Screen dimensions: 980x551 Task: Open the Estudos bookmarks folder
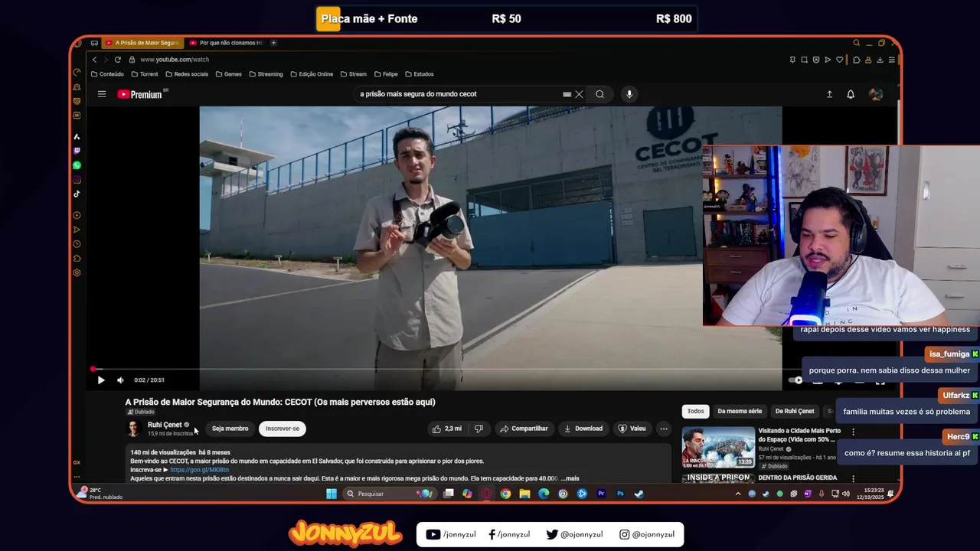(420, 74)
